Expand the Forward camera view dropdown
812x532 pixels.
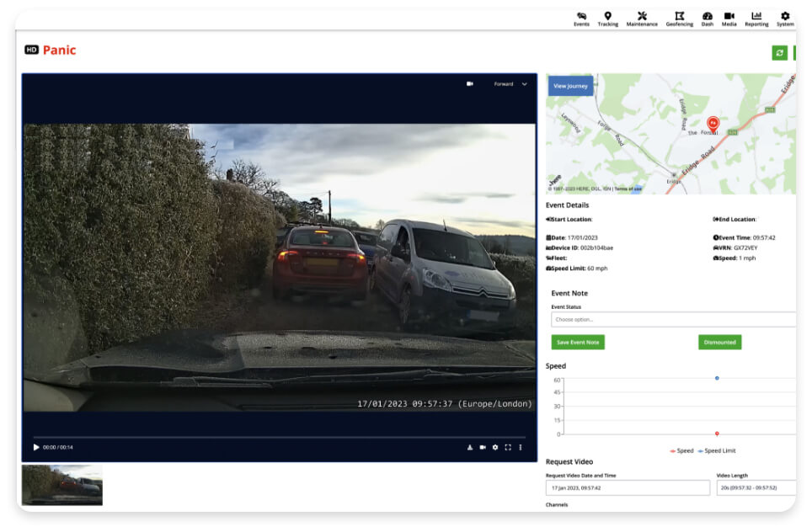[x=510, y=84]
